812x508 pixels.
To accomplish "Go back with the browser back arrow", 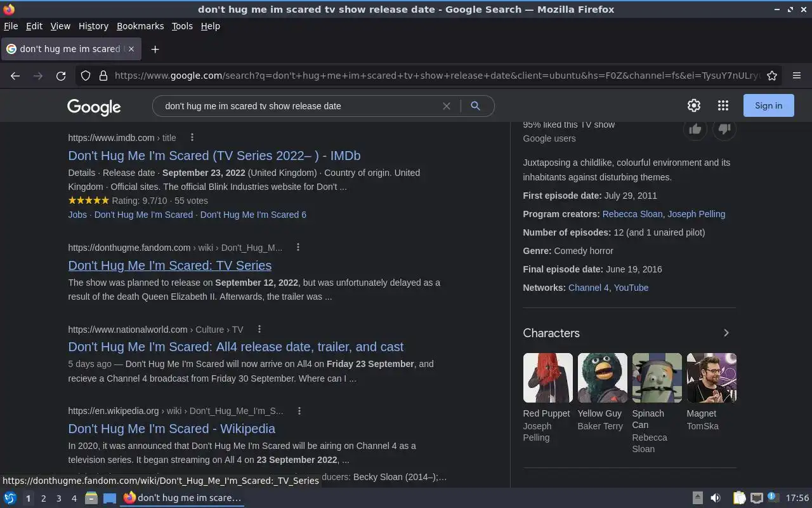I will (15, 76).
